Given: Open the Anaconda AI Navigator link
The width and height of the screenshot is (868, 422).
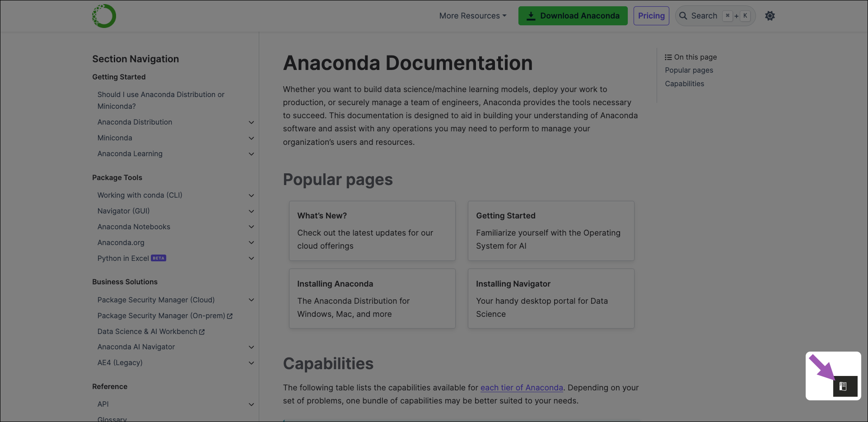Looking at the screenshot, I should (x=136, y=347).
